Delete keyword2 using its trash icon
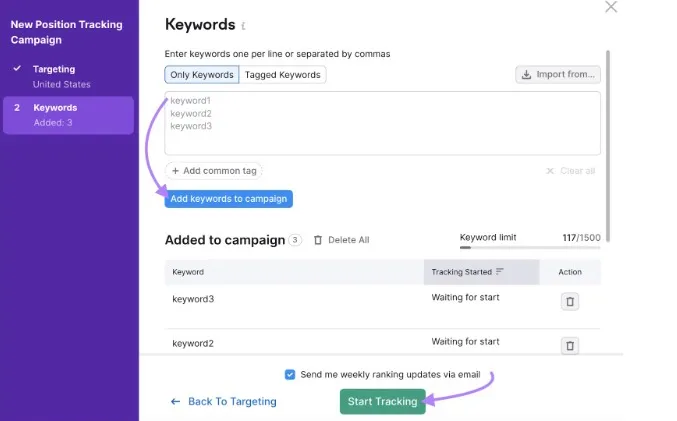This screenshot has height=421, width=677. (x=570, y=345)
